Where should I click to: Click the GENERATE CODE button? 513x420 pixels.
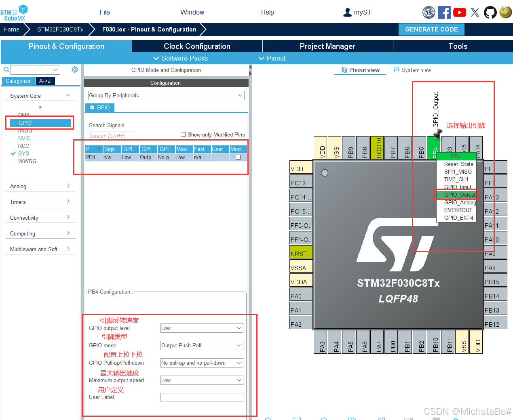[431, 29]
